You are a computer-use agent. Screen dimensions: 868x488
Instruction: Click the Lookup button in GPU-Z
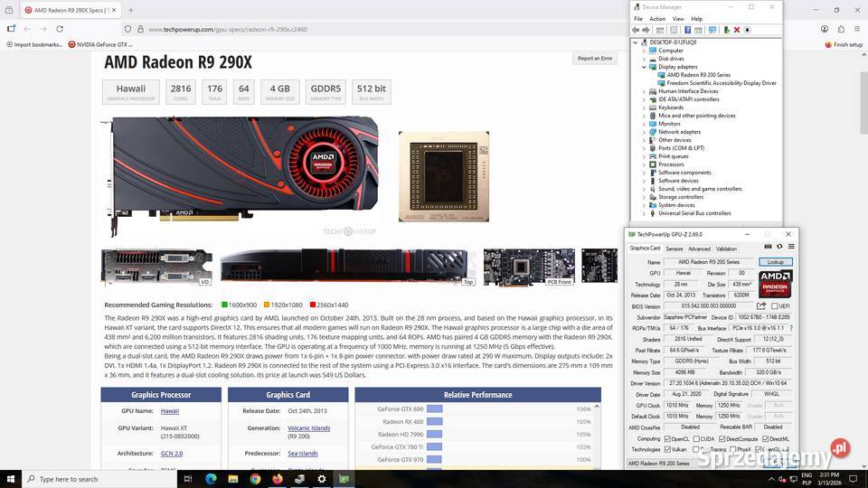[776, 262]
